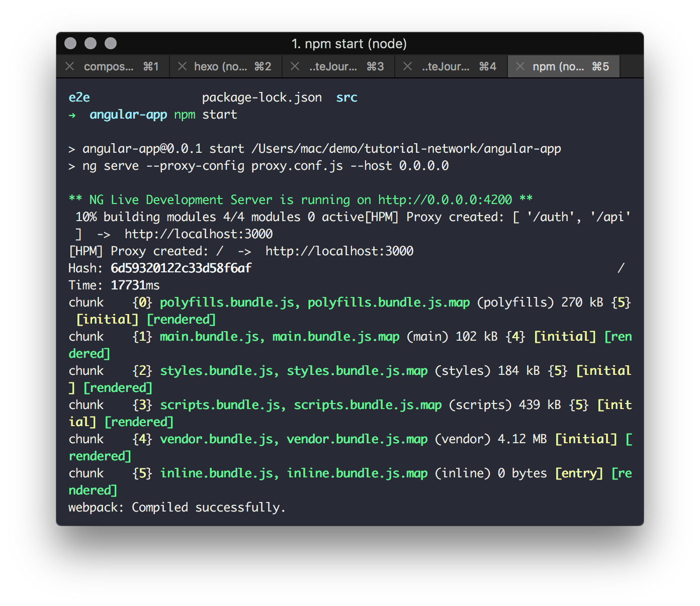Click the green zoom traffic-light button

(x=110, y=43)
